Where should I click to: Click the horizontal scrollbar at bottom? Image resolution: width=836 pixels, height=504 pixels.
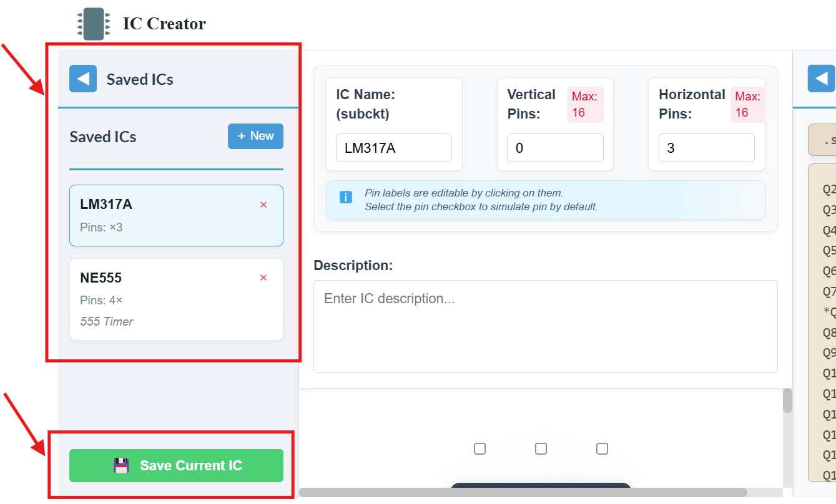[523, 492]
